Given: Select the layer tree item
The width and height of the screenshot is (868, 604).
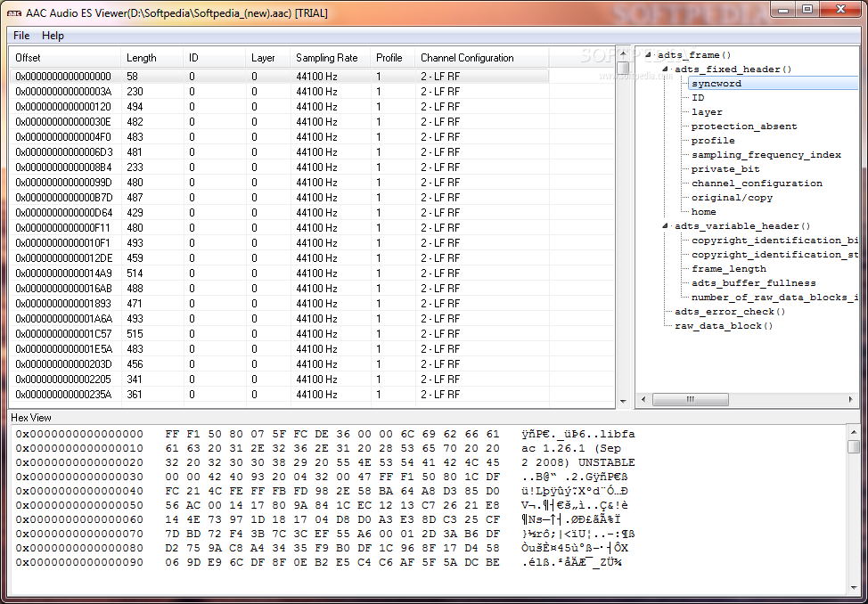Looking at the screenshot, I should 707,112.
